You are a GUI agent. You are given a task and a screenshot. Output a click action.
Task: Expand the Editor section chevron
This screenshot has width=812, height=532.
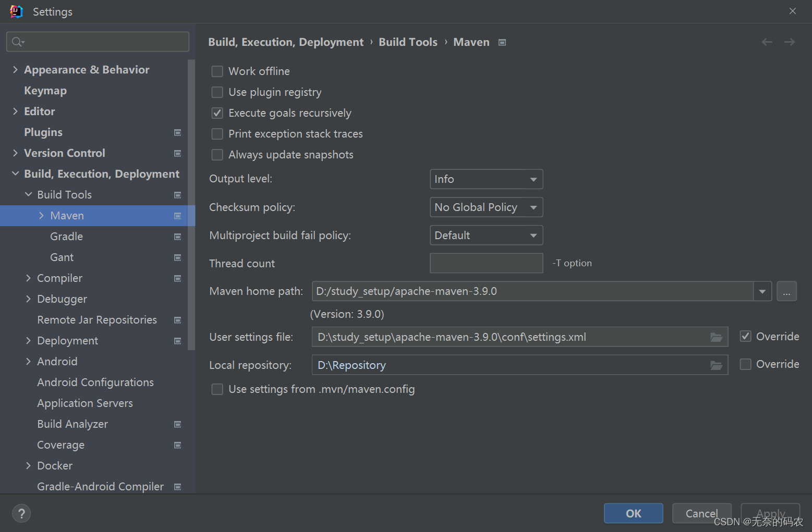click(15, 111)
